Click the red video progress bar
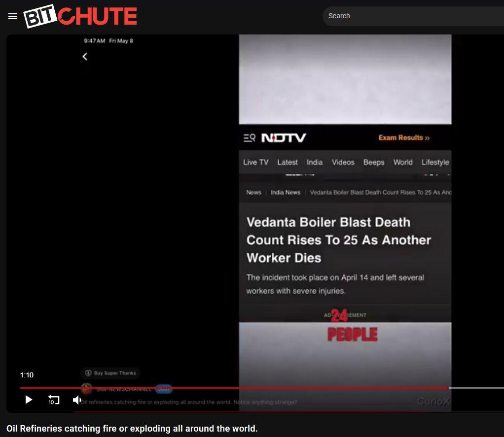504x437 pixels. pos(234,388)
